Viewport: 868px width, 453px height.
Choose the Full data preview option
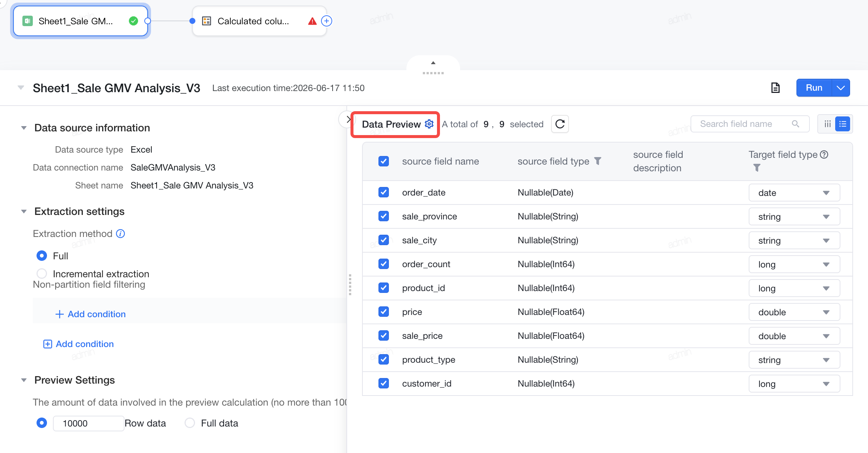(190, 423)
